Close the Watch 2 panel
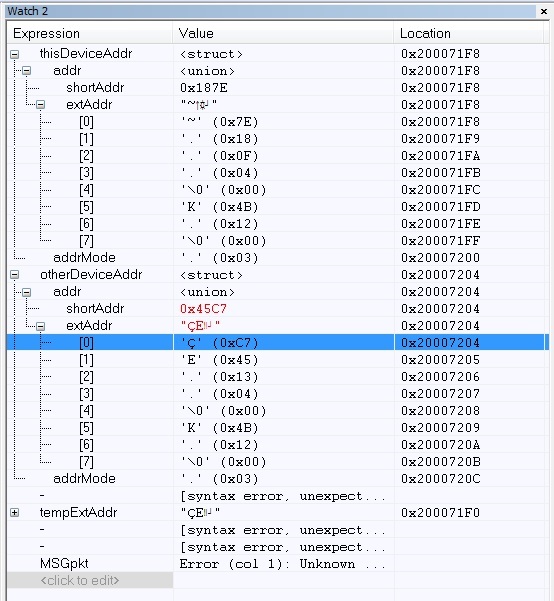The width and height of the screenshot is (554, 601). pos(544,11)
